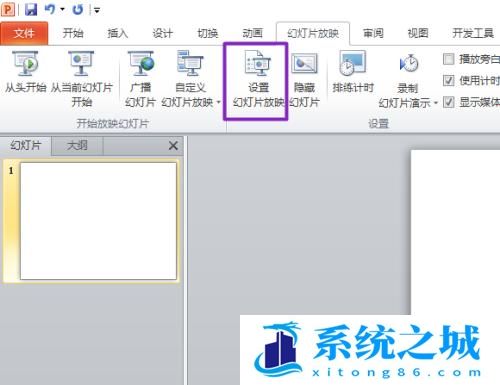Start from current slide with 从当前幻灯片开始
500x385 pixels.
(x=82, y=79)
